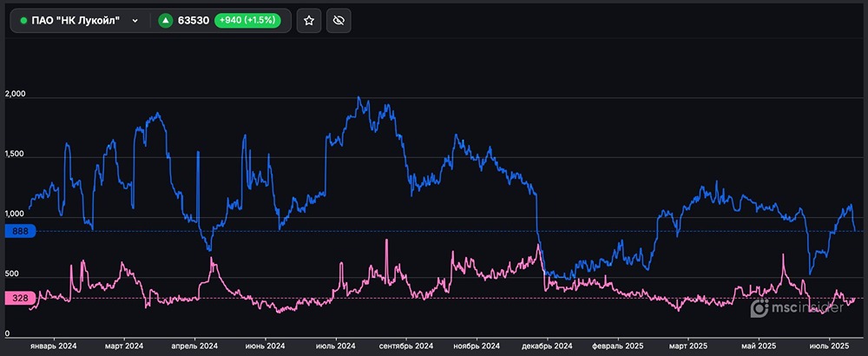This screenshot has height=356, width=868.
Task: Toggle the crossed-out eye visibility icon
Action: click(339, 20)
